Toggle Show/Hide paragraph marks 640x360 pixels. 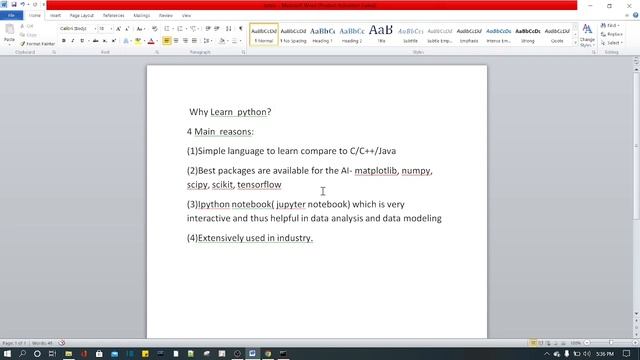coord(240,29)
